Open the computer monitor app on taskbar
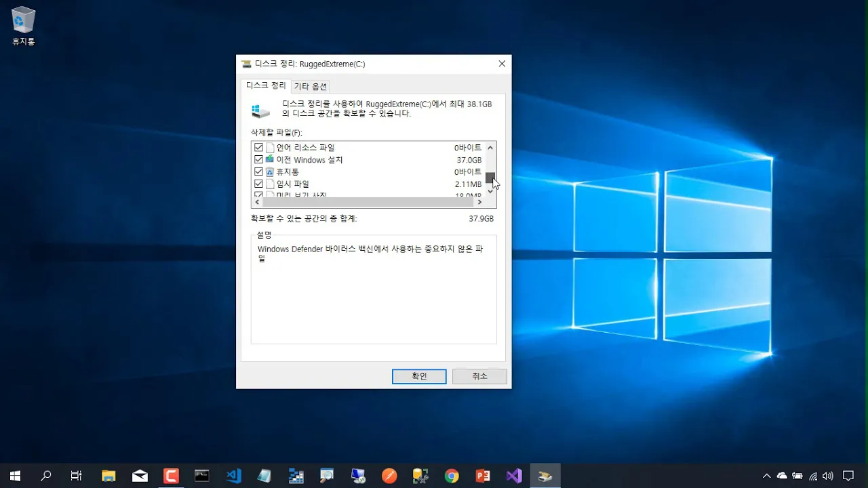Screen dimensions: 868x488 358,476
